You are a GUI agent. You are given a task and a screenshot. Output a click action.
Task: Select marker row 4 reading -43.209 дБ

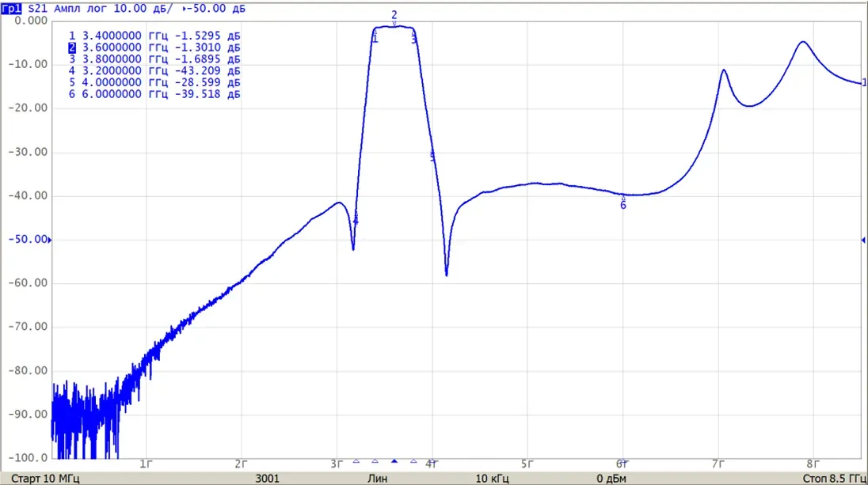[x=154, y=70]
